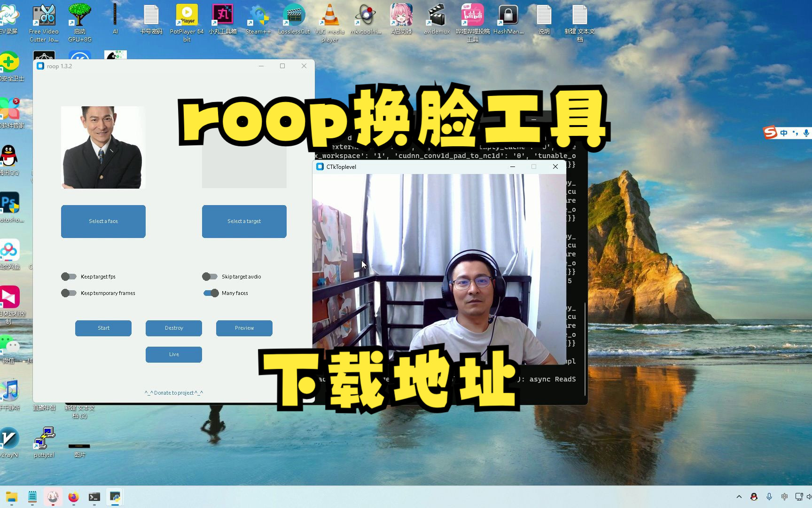This screenshot has height=508, width=812.
Task: Click the Sogou S input toolbar logo
Action: [770, 133]
